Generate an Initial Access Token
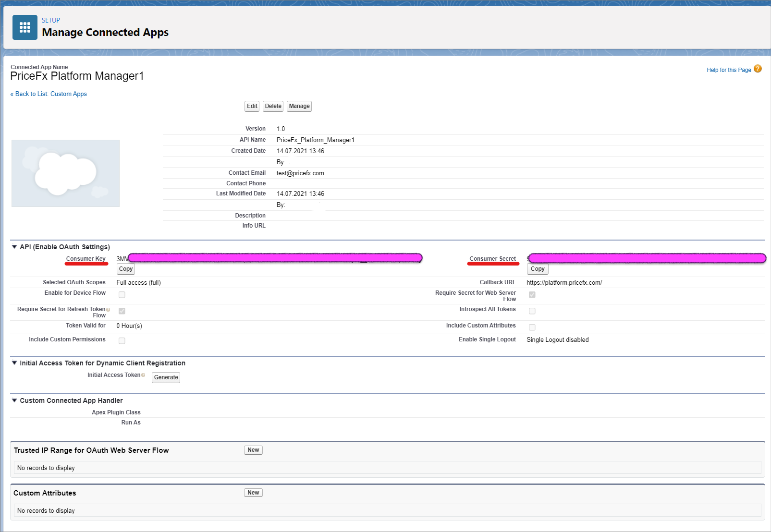771x532 pixels. (166, 377)
